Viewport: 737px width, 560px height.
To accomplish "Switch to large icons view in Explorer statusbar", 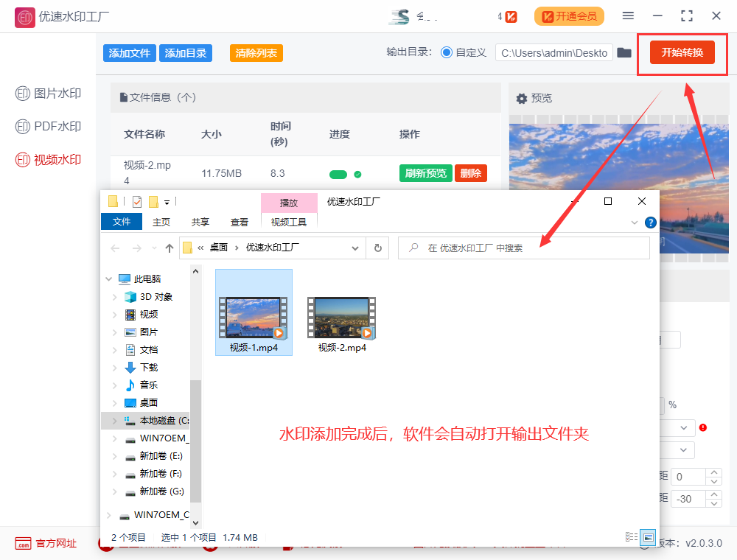I will pyautogui.click(x=648, y=537).
